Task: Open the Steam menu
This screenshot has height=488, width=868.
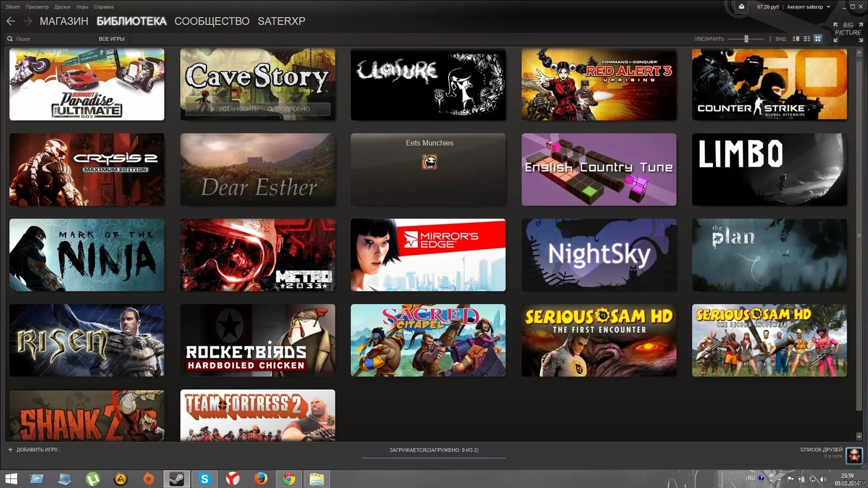Action: [x=12, y=7]
